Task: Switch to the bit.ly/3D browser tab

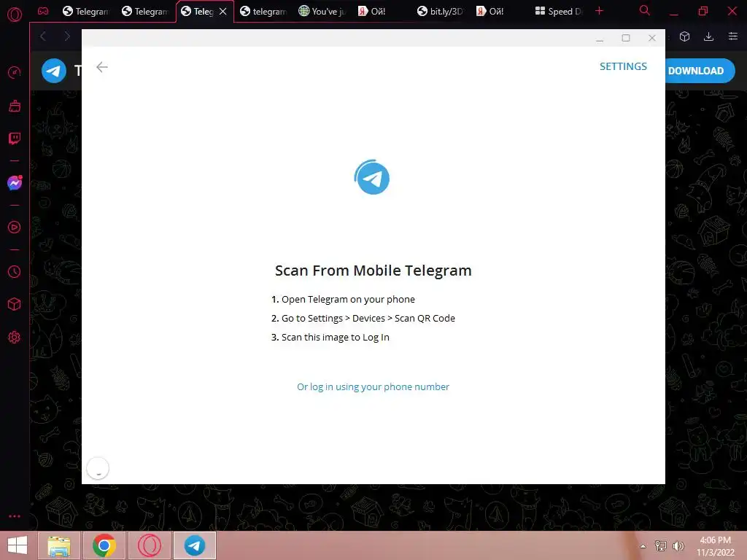Action: (441, 12)
